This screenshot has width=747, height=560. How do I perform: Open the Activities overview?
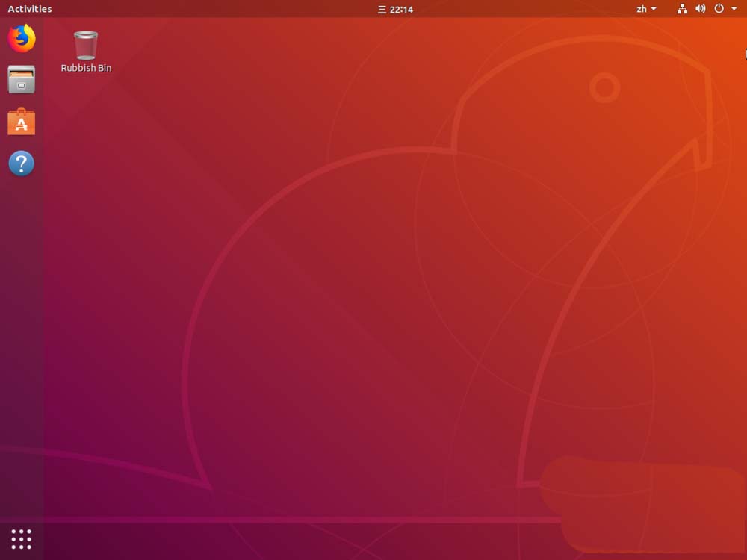(30, 9)
